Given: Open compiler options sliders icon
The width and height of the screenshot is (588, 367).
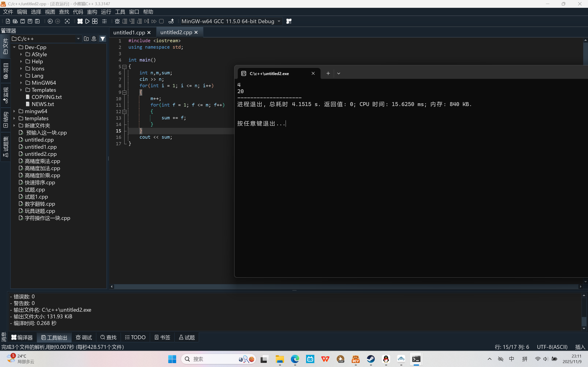Looking at the screenshot, I should click(105, 21).
